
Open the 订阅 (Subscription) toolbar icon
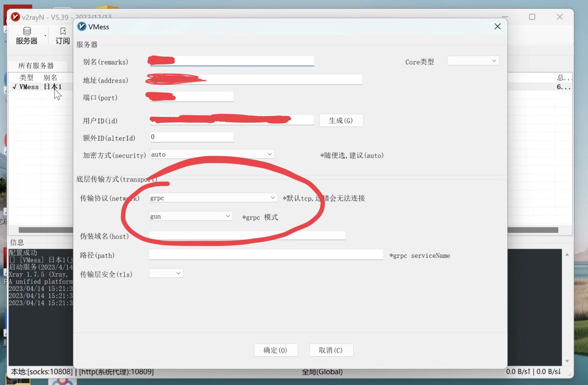tap(63, 36)
